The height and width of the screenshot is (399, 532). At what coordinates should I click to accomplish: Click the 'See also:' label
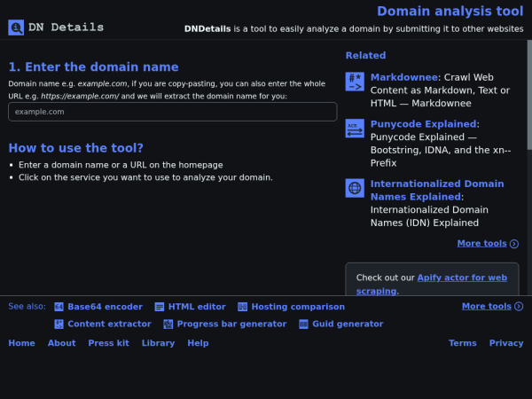coord(27,307)
